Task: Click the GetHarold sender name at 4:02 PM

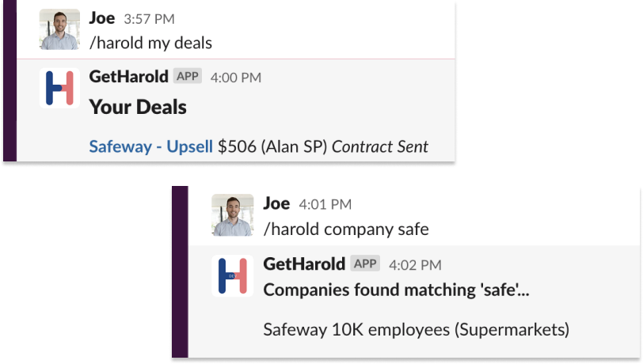Action: coord(304,264)
